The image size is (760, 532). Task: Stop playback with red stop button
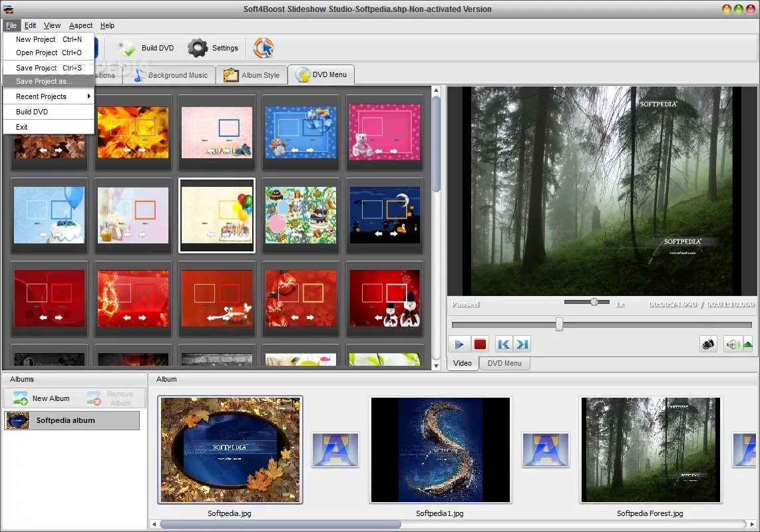479,344
